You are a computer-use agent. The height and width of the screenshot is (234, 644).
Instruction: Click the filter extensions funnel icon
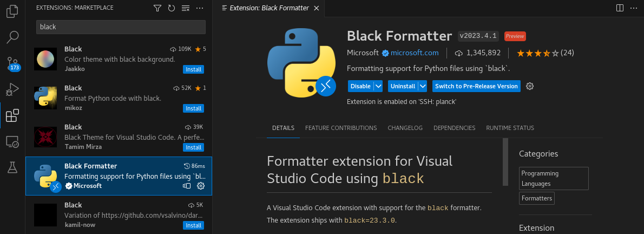[157, 8]
